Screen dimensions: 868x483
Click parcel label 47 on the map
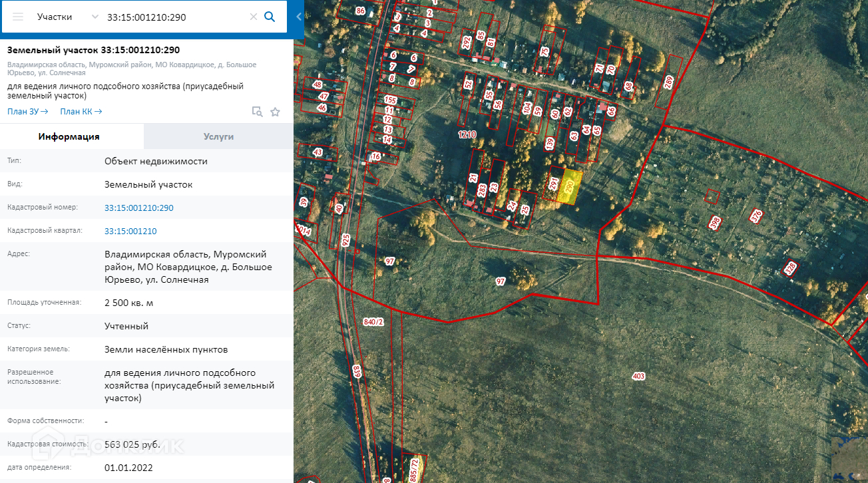click(x=324, y=96)
